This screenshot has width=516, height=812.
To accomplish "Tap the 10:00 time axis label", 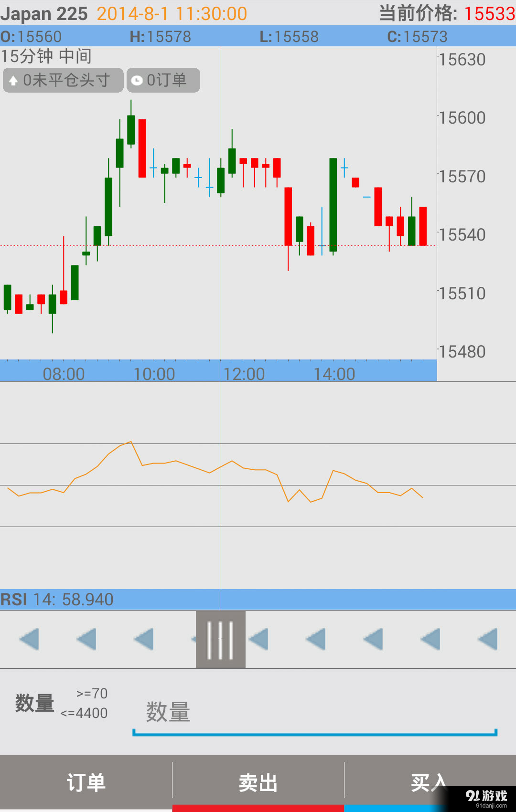I will [154, 374].
